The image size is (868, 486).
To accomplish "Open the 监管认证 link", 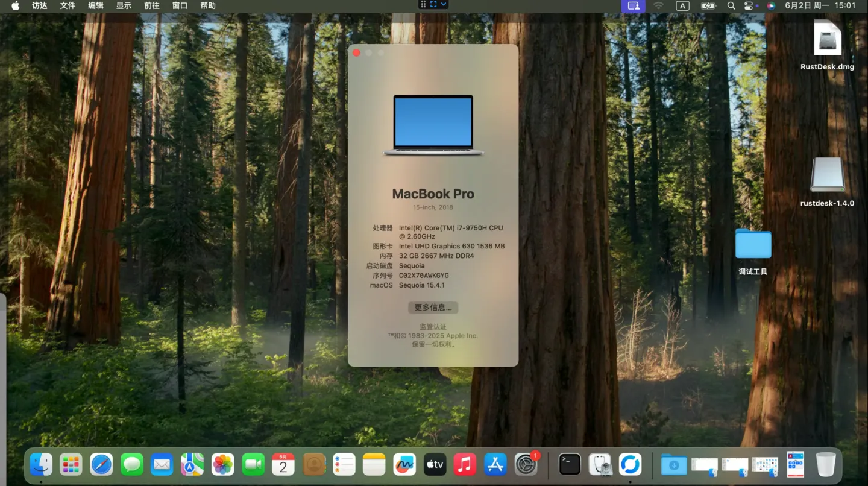I will pyautogui.click(x=433, y=326).
